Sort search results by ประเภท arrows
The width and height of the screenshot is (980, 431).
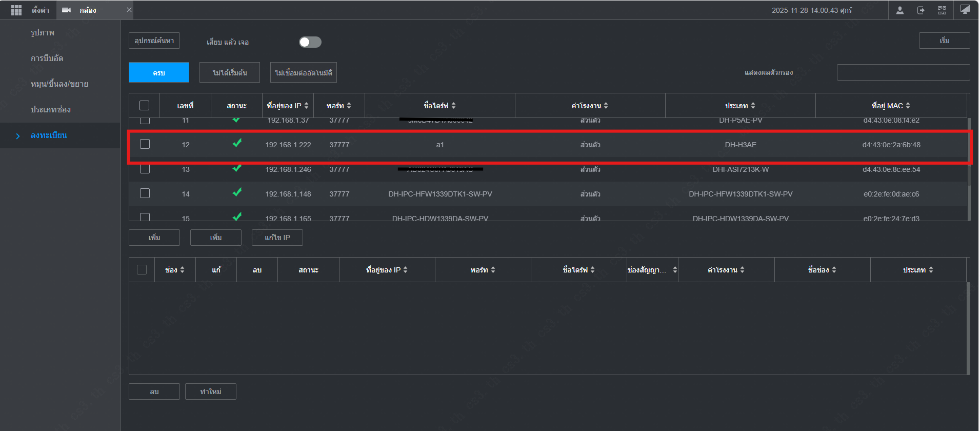tap(753, 106)
